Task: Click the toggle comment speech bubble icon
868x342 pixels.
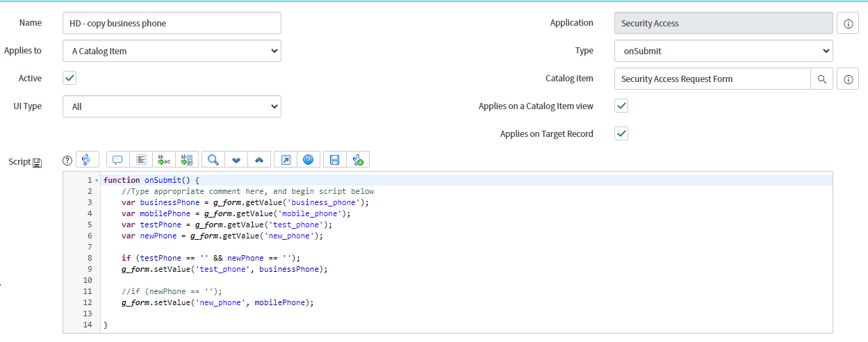Action: (117, 160)
